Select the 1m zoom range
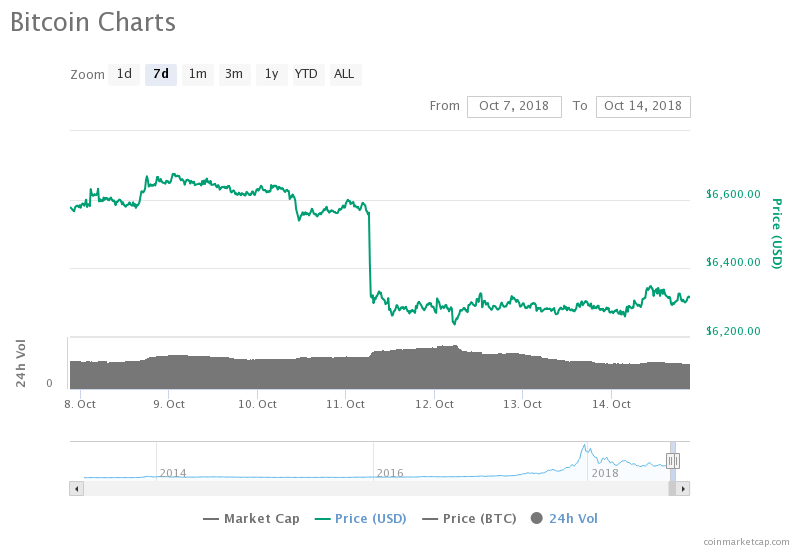 (197, 74)
